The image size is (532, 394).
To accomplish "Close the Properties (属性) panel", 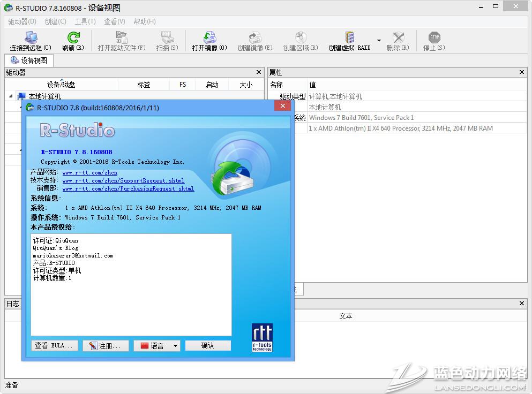I will (522, 72).
